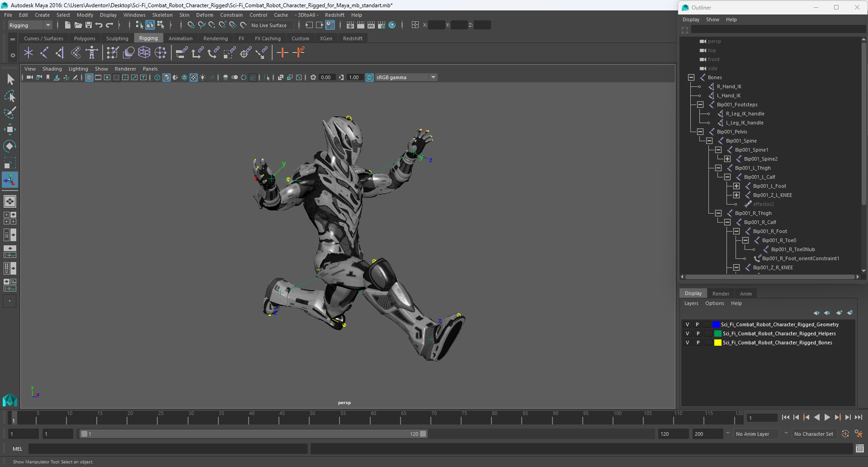Viewport: 868px width, 467px height.
Task: Open Outliner Show menu
Action: coord(712,19)
